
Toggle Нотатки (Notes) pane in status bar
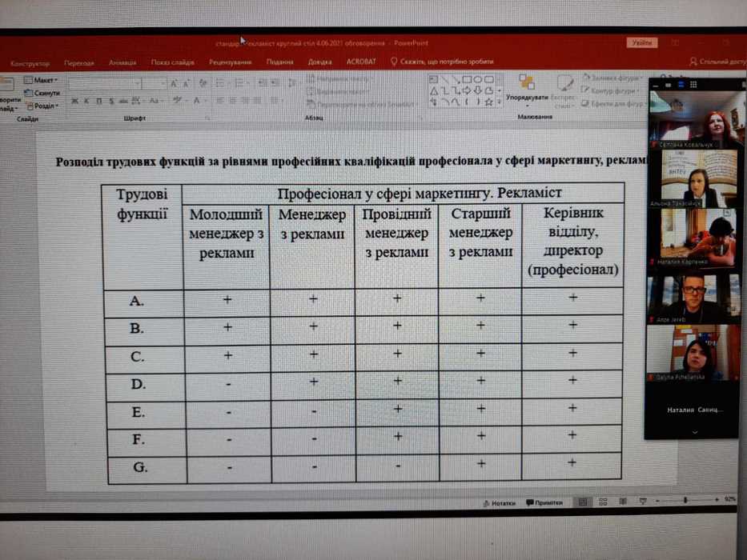click(499, 502)
